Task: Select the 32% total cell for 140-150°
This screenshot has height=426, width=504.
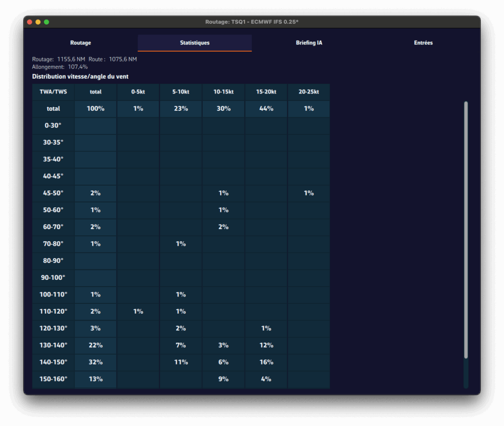Action: [x=95, y=362]
